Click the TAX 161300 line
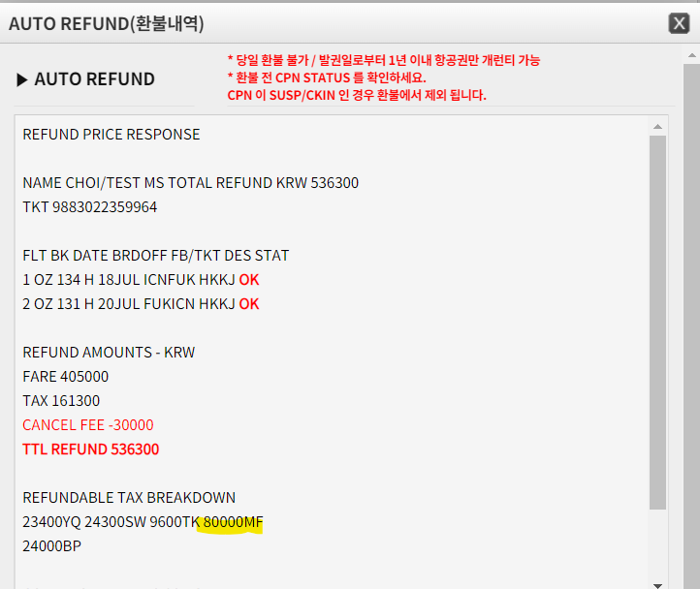Viewport: 700px width, 589px height. (61, 401)
